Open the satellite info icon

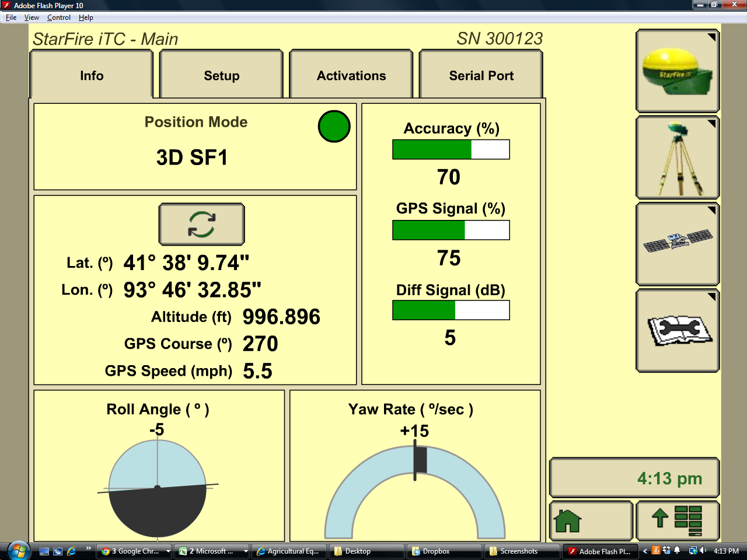pyautogui.click(x=678, y=244)
